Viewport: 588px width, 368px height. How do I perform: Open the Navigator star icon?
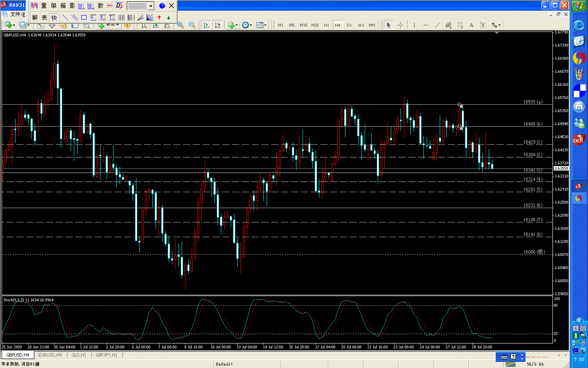[x=63, y=25]
